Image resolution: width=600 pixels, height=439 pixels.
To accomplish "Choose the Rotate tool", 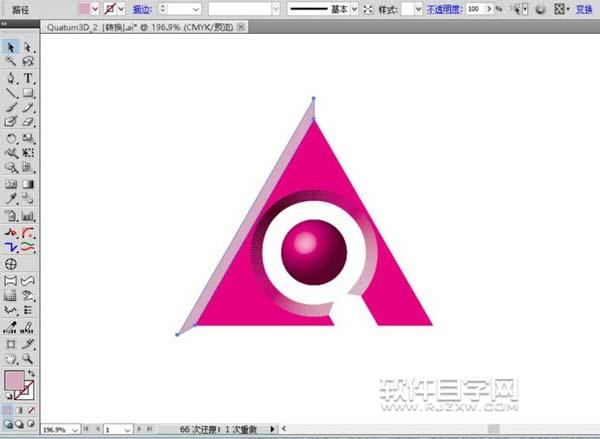I will click(10, 138).
